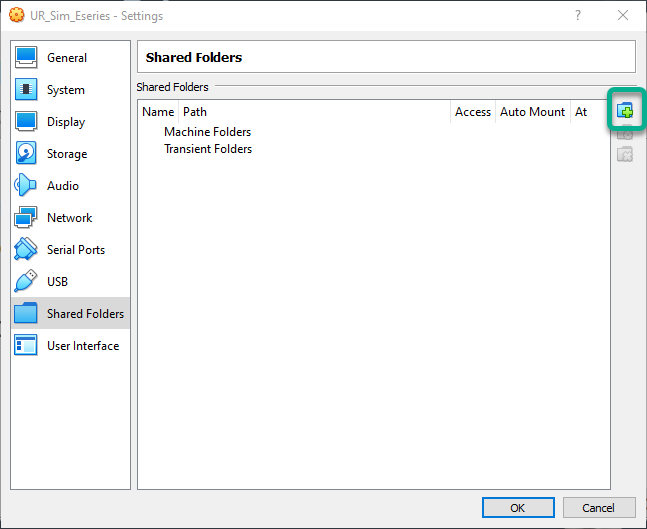This screenshot has width=647, height=529.
Task: Click the Auto Mount column header
Action: 532,112
